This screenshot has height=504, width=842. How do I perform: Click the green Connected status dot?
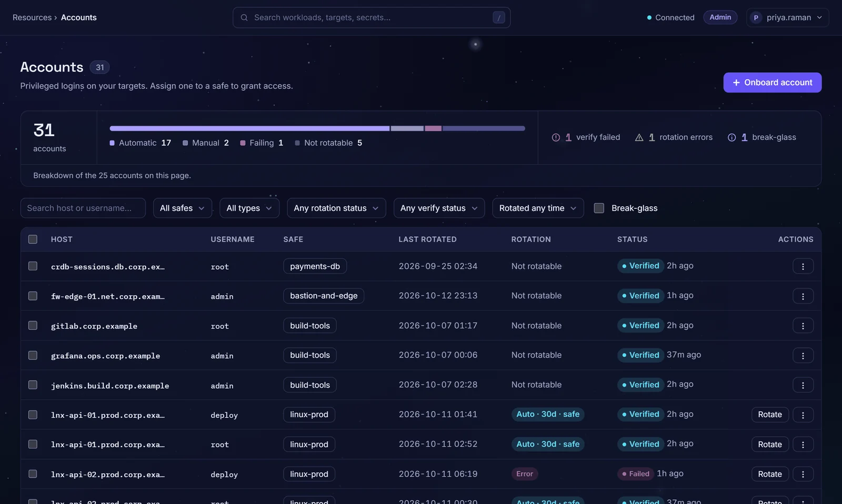click(x=649, y=17)
